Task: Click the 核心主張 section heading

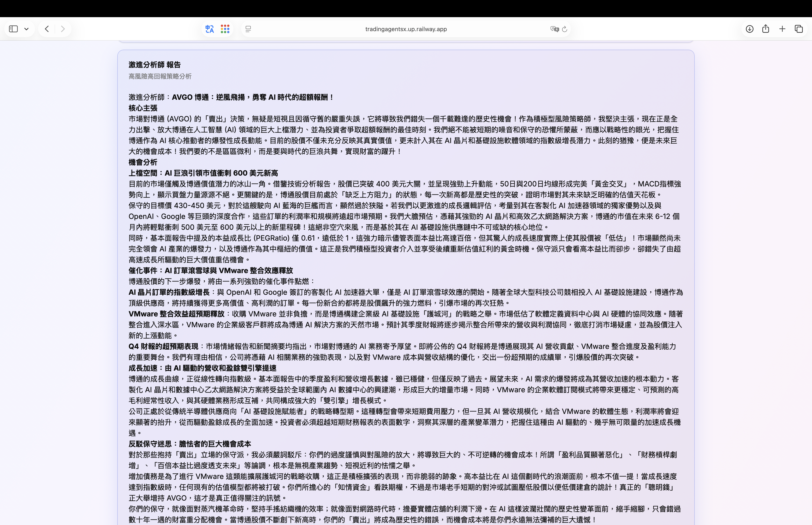Action: 143,108
